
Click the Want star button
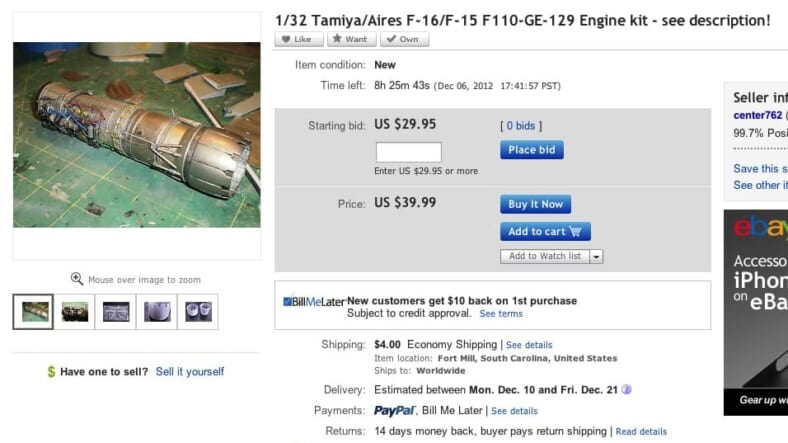[351, 39]
